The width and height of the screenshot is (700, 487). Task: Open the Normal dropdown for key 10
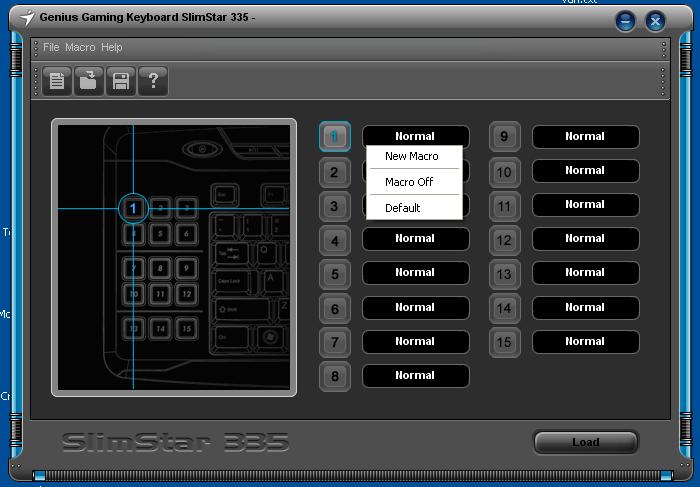click(585, 171)
